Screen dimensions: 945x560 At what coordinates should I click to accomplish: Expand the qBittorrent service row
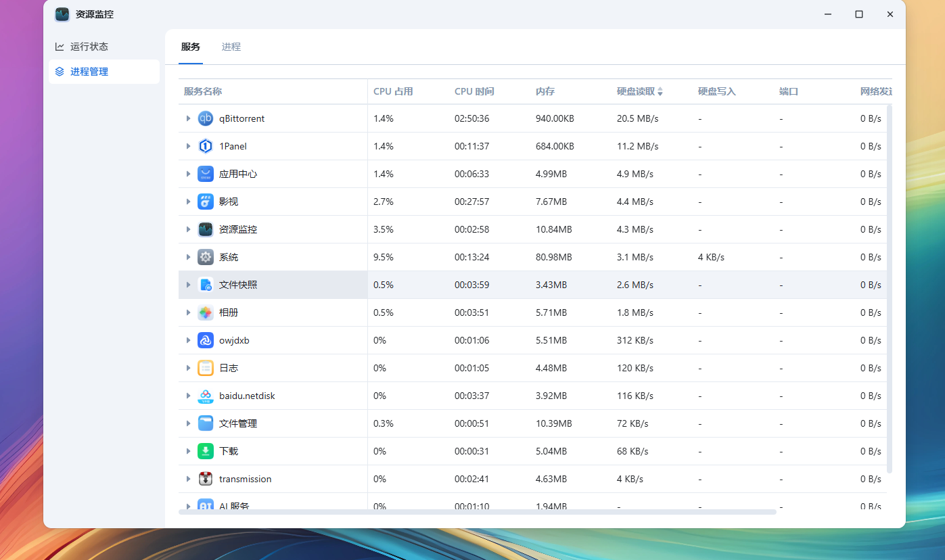point(188,118)
